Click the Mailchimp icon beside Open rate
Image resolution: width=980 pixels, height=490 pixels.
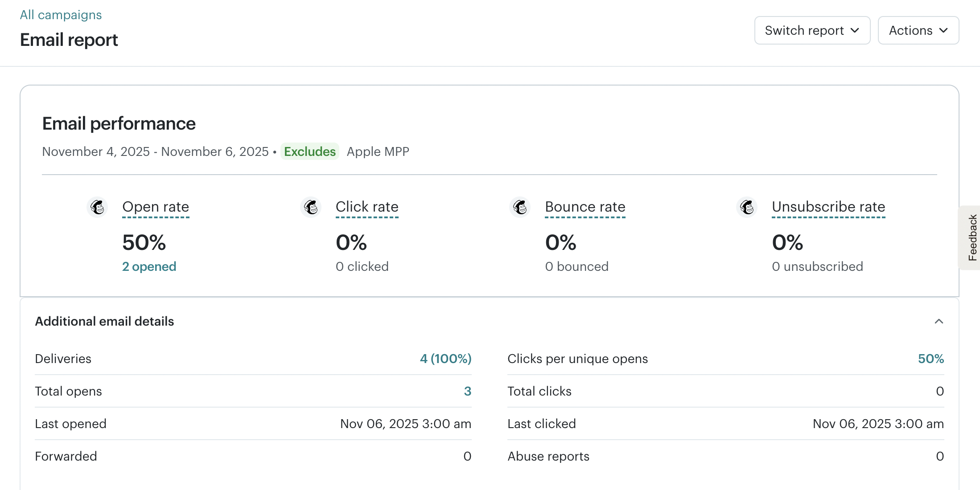(97, 207)
